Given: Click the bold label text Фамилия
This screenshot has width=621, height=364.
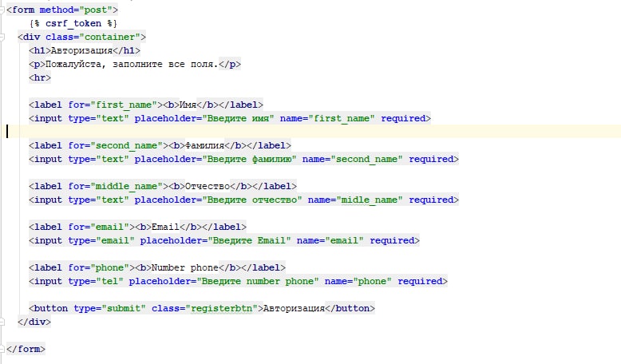Looking at the screenshot, I should tap(205, 146).
